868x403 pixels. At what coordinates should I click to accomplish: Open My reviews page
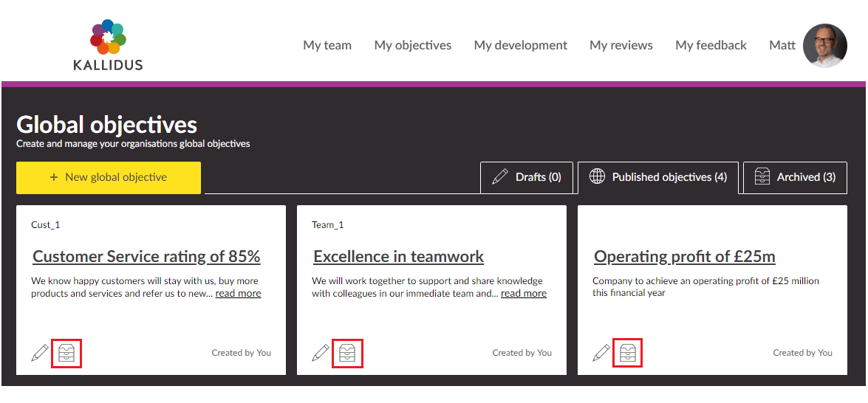[x=621, y=45]
